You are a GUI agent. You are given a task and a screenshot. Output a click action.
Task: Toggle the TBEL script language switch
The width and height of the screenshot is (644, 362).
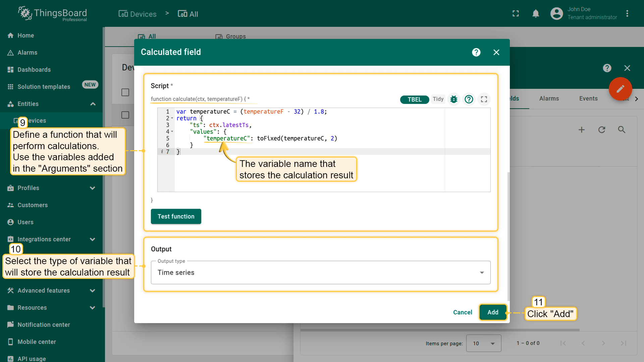coord(414,100)
